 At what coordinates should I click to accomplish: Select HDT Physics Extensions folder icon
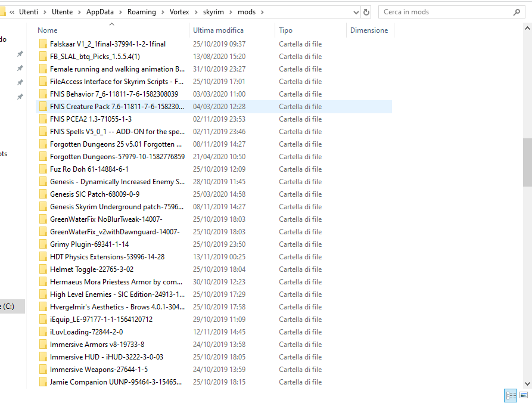pos(43,257)
